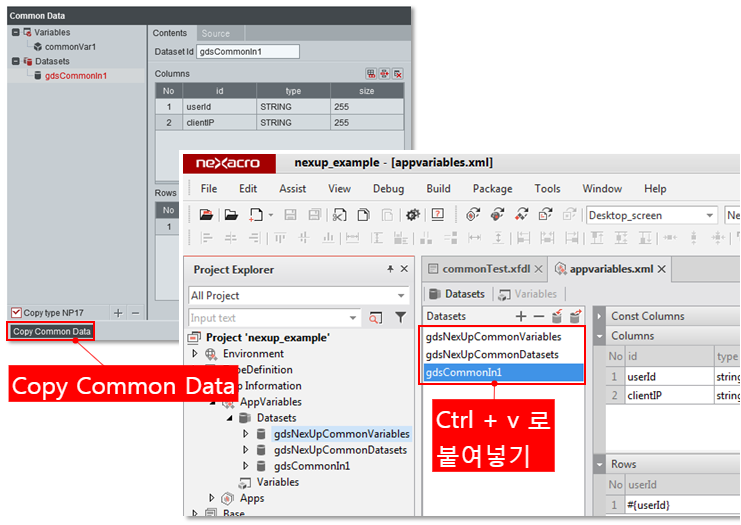Pin the Project Explorer panel
Screen dimensions: 741x525
click(x=390, y=269)
